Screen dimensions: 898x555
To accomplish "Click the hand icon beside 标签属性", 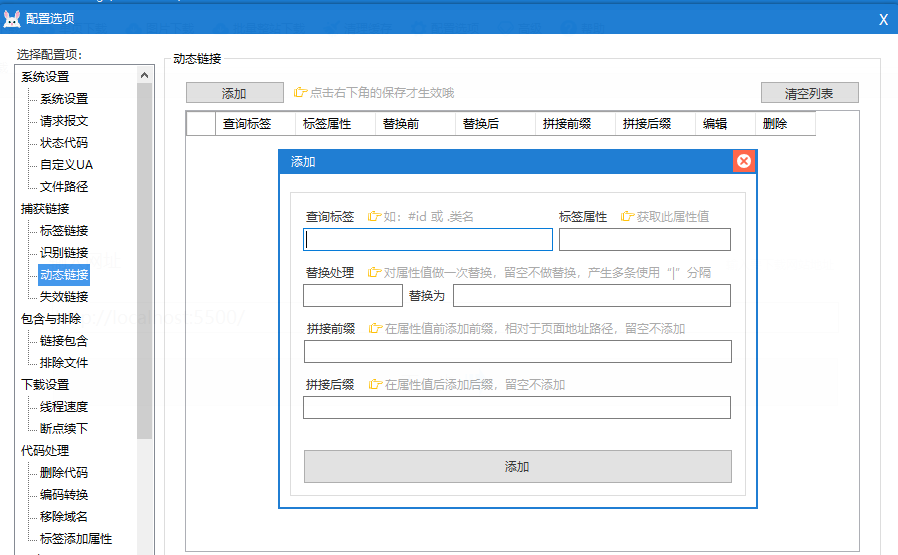I will [x=627, y=216].
